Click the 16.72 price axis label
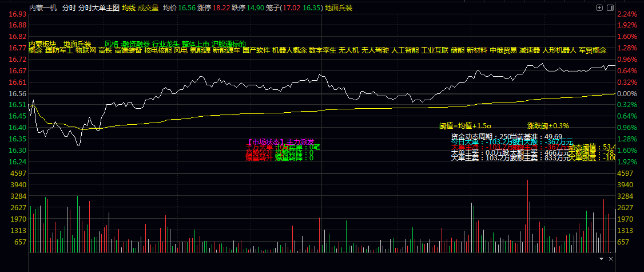The width and height of the screenshot is (644, 272). 17,60
